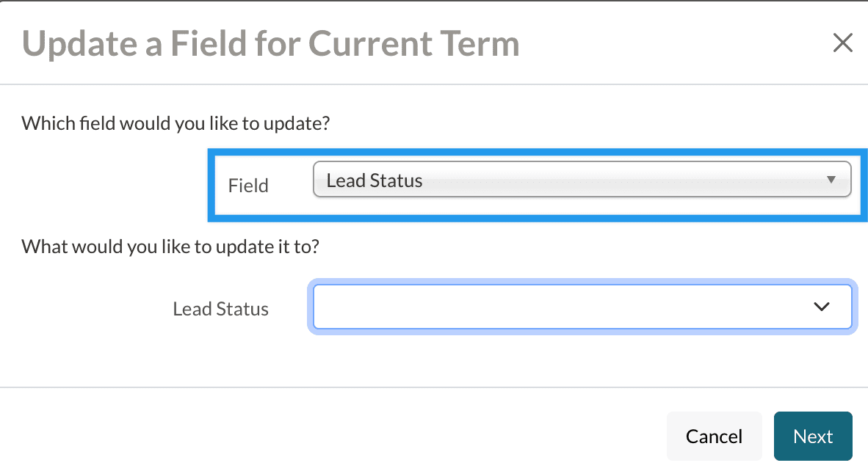Click the 'Which field would you like to update?' text
868x471 pixels.
[176, 123]
